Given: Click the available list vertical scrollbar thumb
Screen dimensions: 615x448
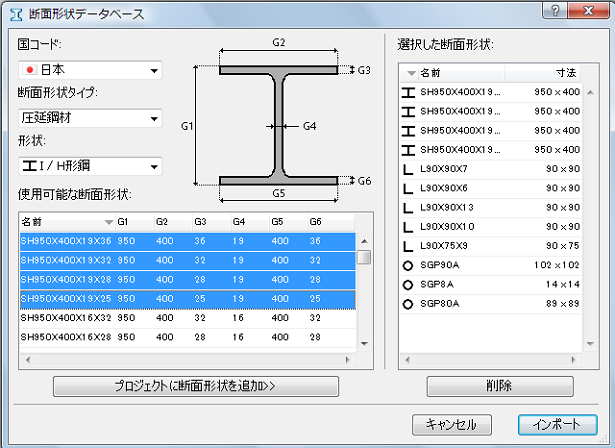Looking at the screenshot, I should (x=364, y=257).
